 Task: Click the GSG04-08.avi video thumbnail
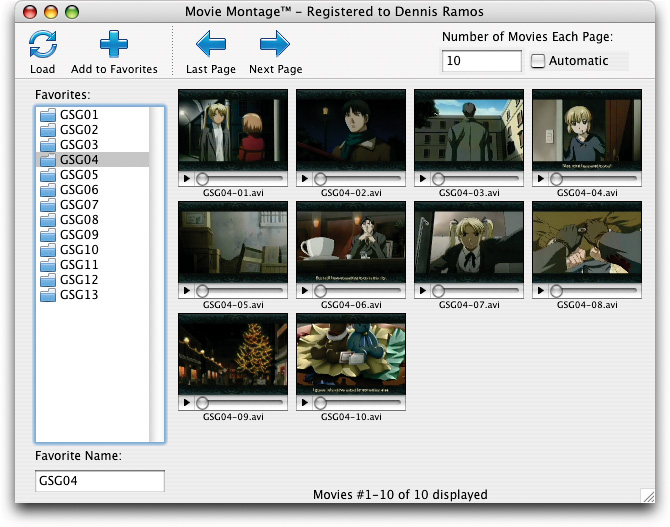(x=587, y=242)
